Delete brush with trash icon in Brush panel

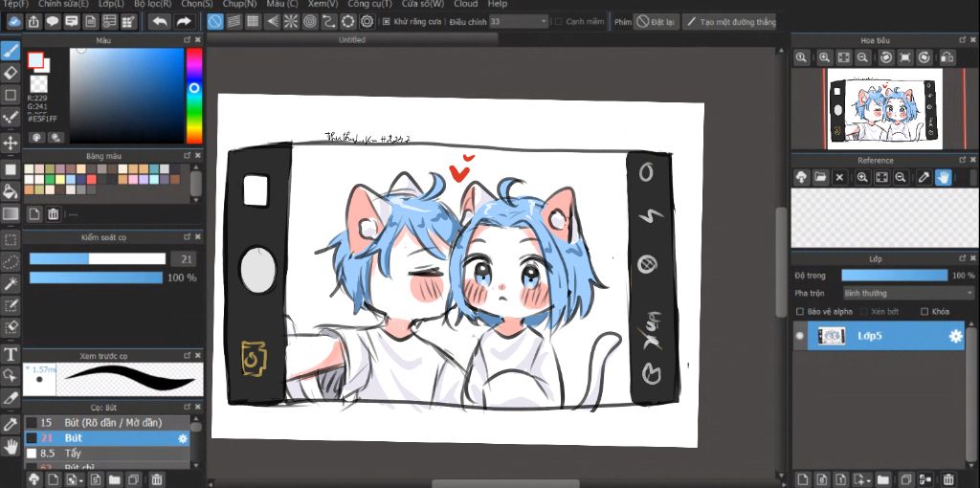[157, 479]
